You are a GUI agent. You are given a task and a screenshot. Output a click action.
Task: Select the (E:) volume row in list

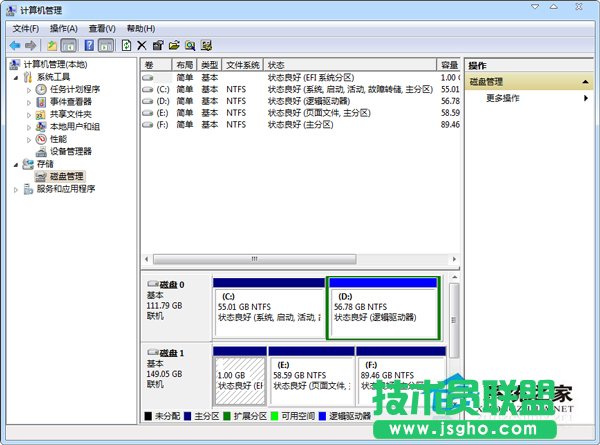[300, 113]
